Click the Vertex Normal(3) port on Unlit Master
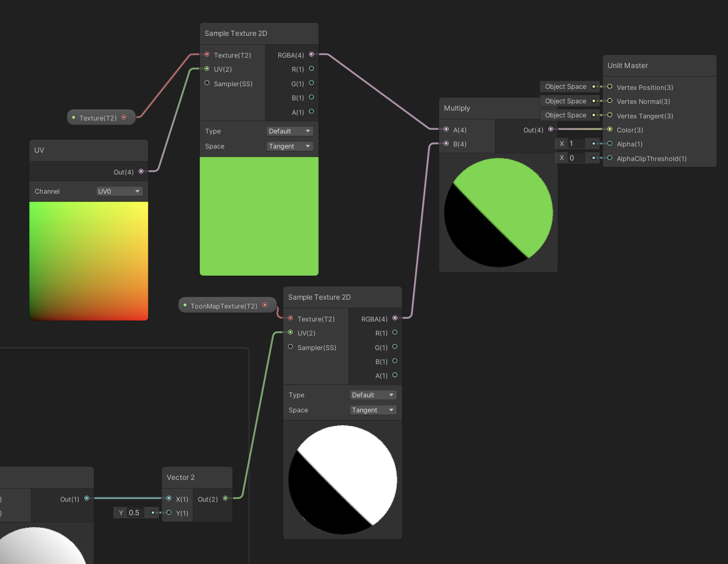 click(x=610, y=101)
